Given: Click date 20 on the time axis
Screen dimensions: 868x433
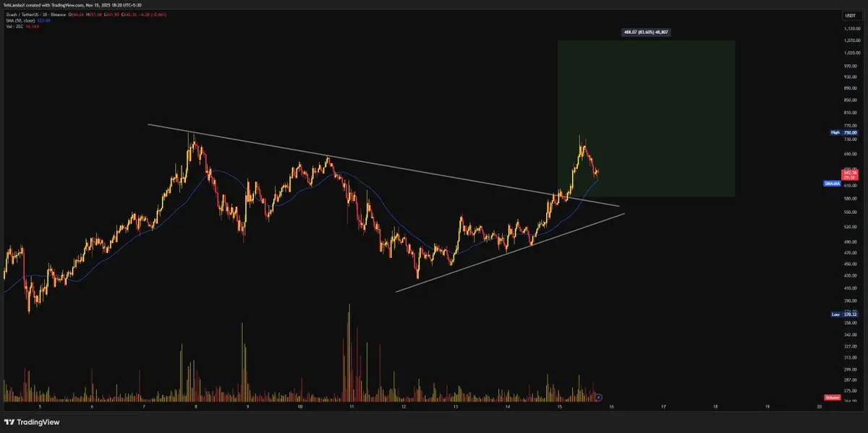Looking at the screenshot, I should (x=819, y=407).
